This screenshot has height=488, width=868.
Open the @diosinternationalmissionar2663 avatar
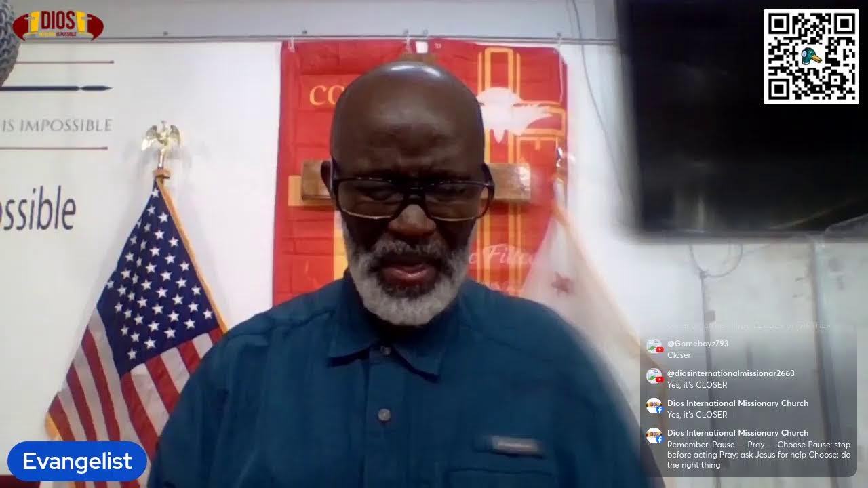pyautogui.click(x=654, y=376)
